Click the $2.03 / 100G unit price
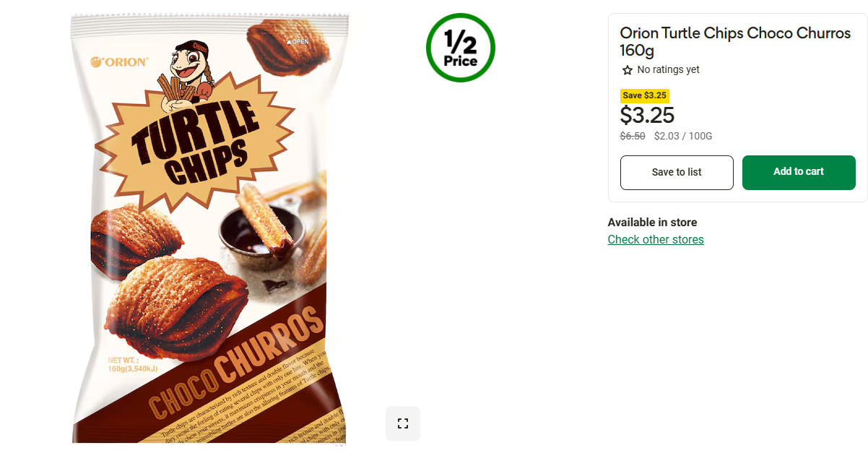The width and height of the screenshot is (868, 469). (683, 136)
